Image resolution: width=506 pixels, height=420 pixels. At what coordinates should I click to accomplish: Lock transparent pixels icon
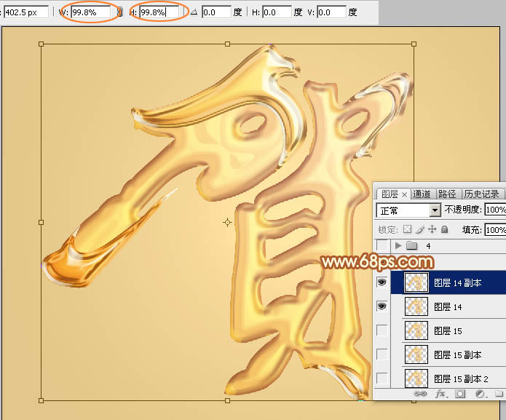pos(408,229)
